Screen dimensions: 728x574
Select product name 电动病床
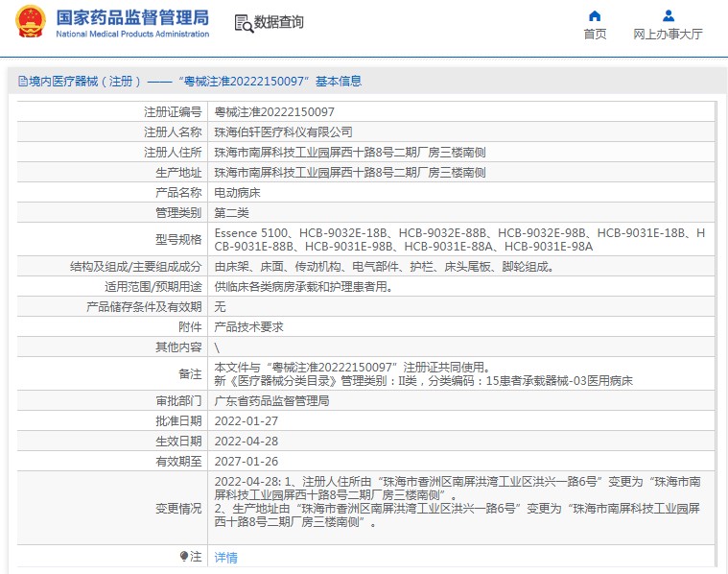click(x=237, y=192)
